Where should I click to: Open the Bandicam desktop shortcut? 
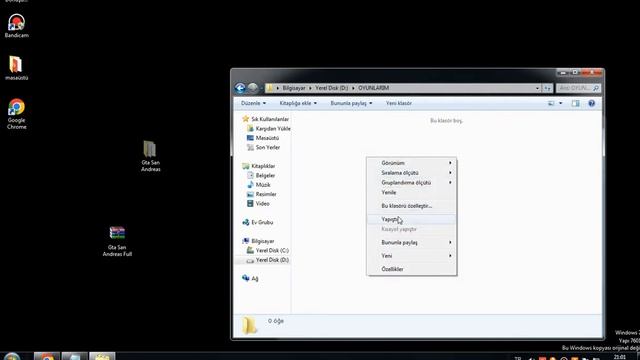point(16,26)
